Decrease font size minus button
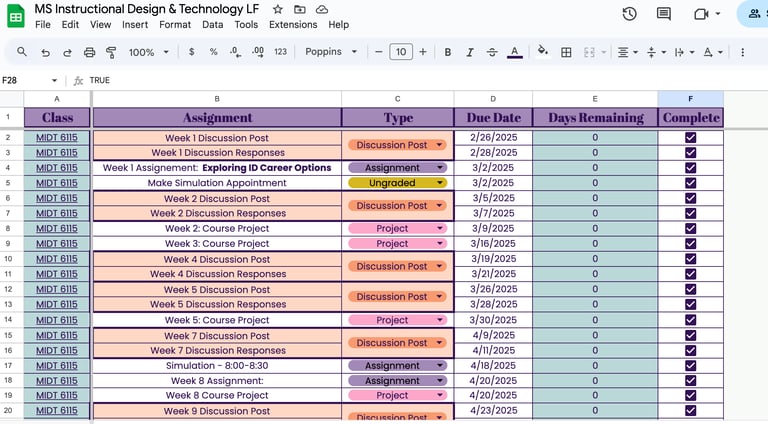Viewport: 768px width, 424px height. [378, 51]
